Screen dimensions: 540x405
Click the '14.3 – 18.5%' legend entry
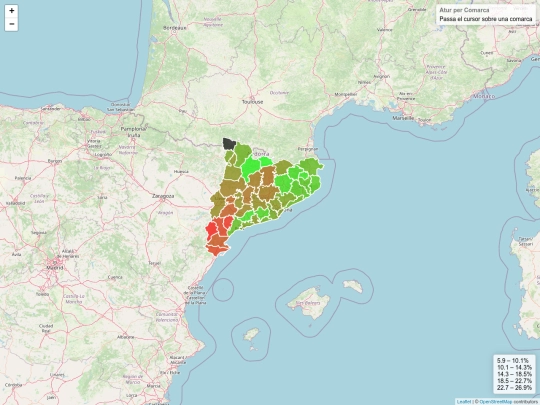515,374
